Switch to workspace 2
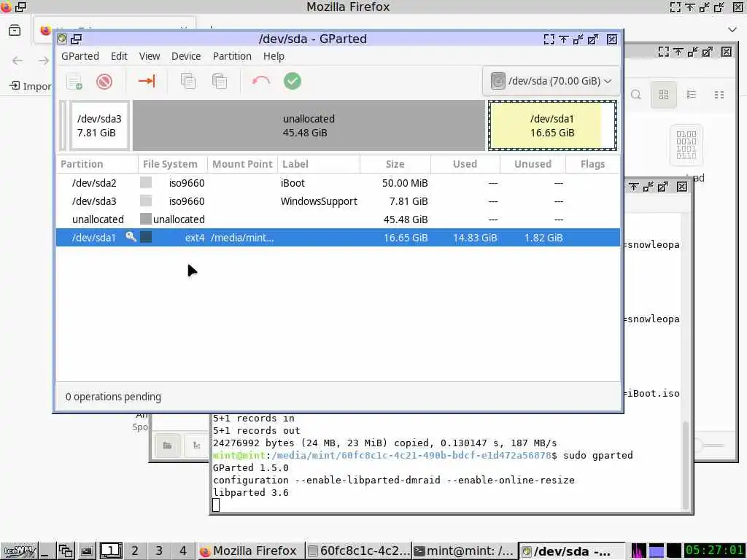This screenshot has height=560, width=747. coord(135,551)
